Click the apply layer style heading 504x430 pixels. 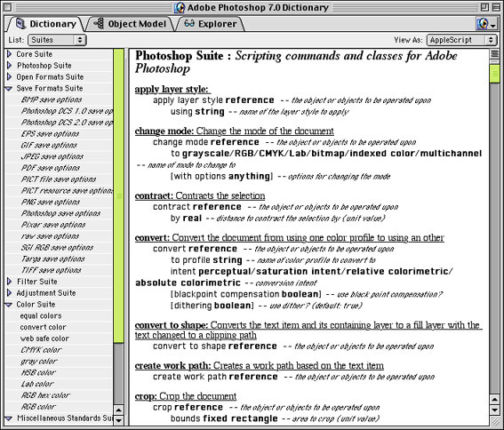pos(172,89)
